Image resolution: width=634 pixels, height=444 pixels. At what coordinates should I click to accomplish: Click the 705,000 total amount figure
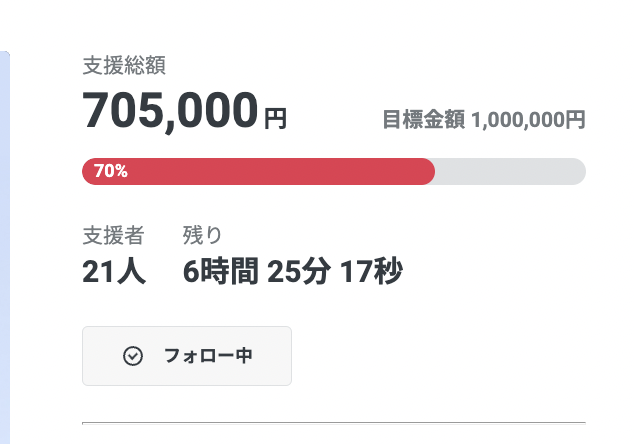click(x=170, y=110)
